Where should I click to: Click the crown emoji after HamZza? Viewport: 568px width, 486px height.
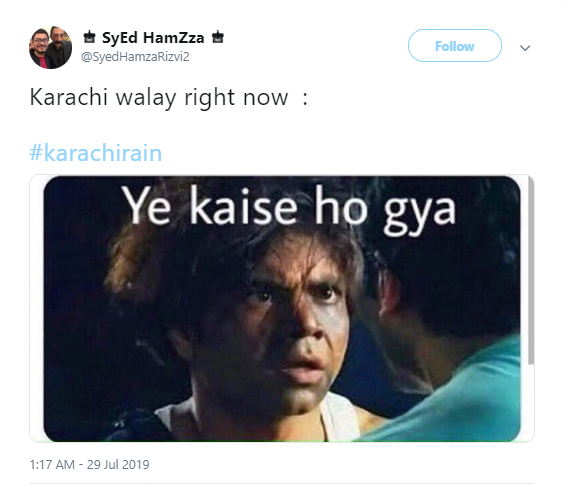[218, 37]
